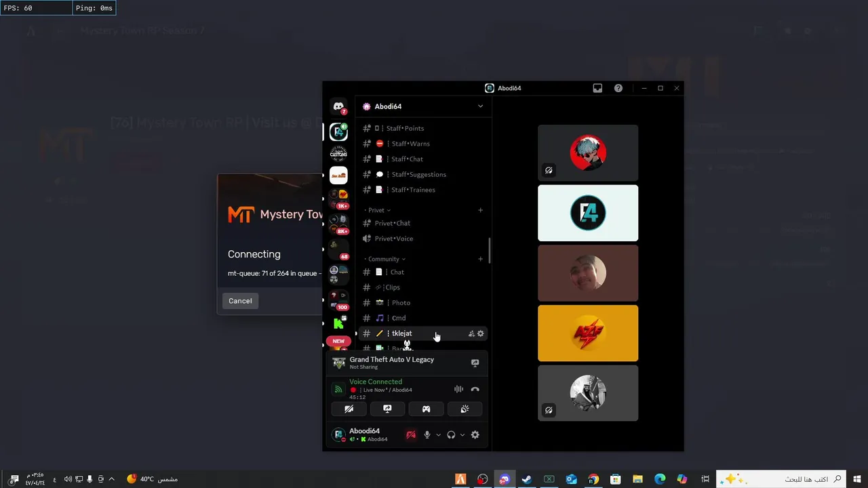Open server folder with 100 badge
Image resolution: width=868 pixels, height=488 pixels.
(338, 299)
